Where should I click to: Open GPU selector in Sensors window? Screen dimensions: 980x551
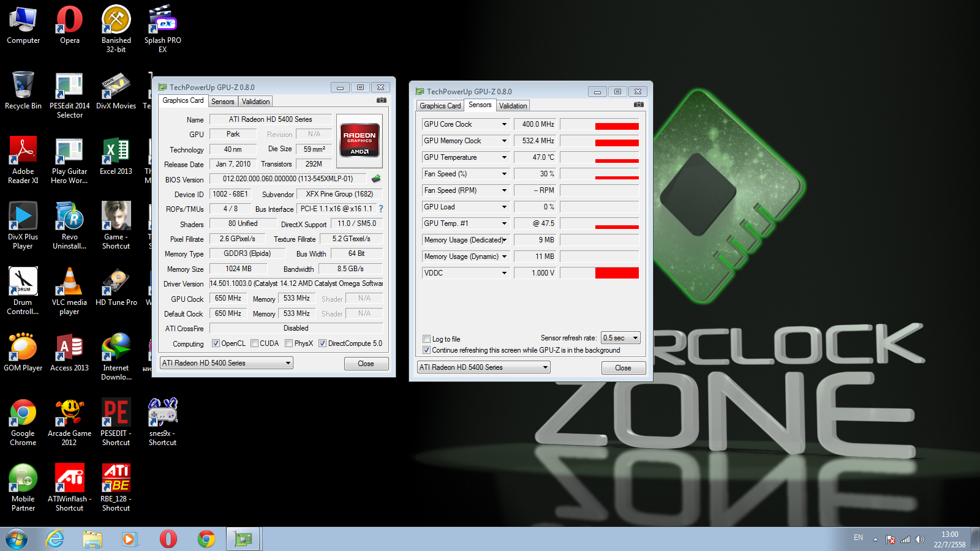(x=484, y=367)
